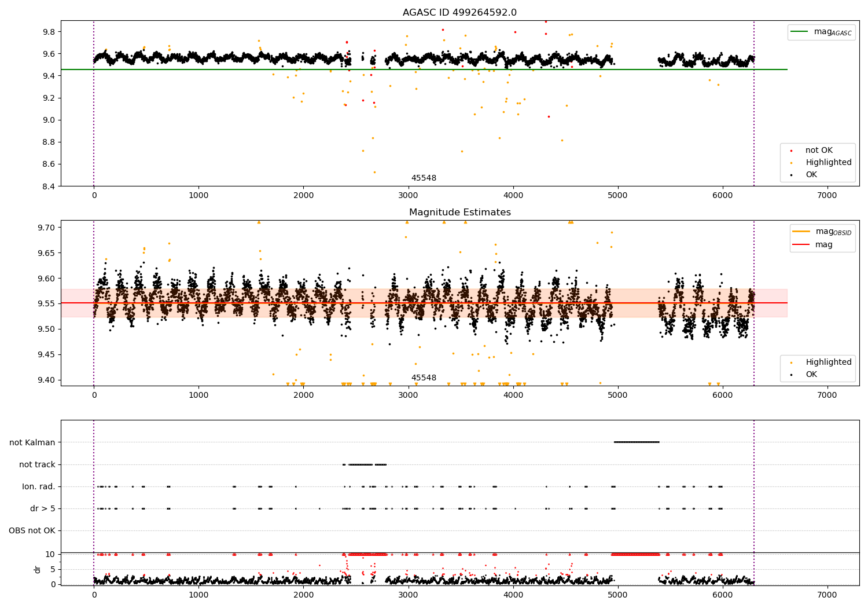Click '45548' annotation in the middle plot
Viewport: 868px width, 608px height.
(x=424, y=378)
